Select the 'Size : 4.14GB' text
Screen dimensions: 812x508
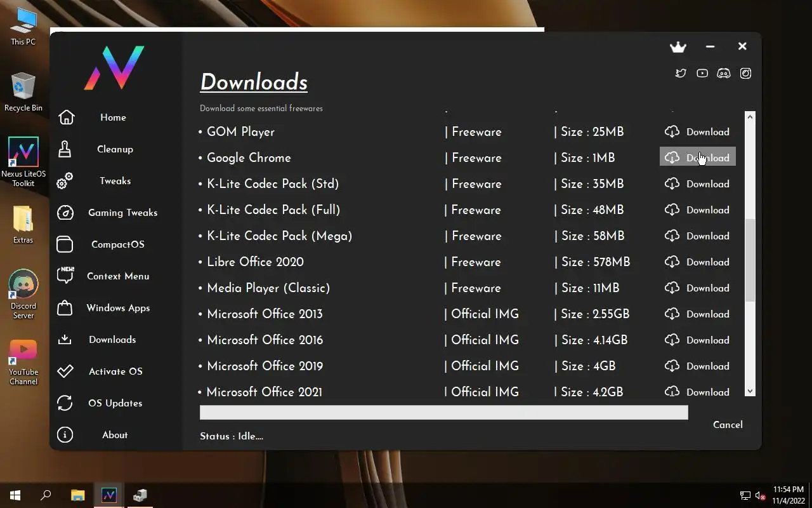click(x=594, y=340)
